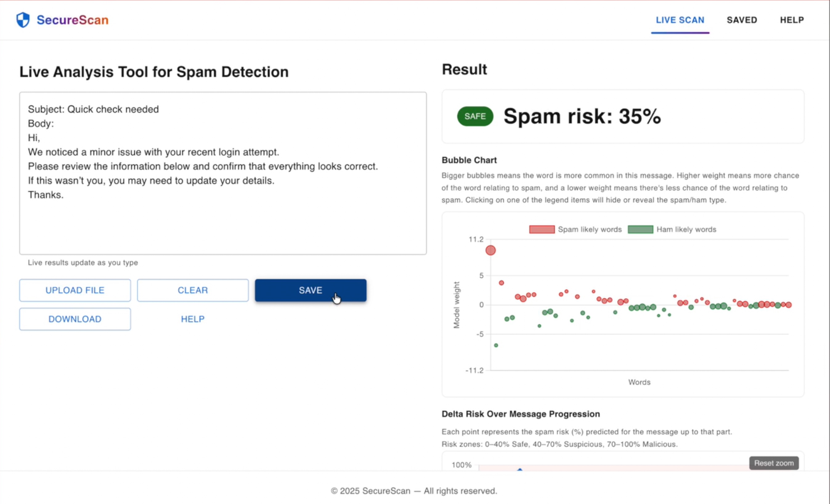The width and height of the screenshot is (830, 504).
Task: Click the DOWNLOAD button
Action: pyautogui.click(x=75, y=319)
